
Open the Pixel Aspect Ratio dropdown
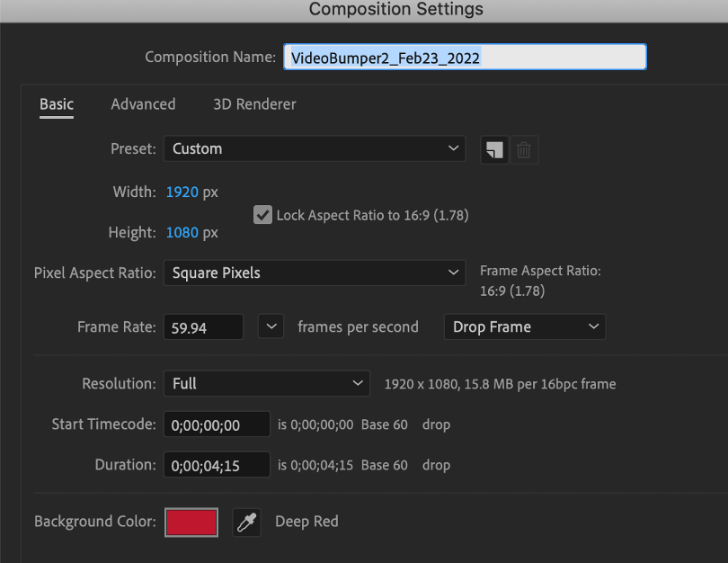(315, 273)
